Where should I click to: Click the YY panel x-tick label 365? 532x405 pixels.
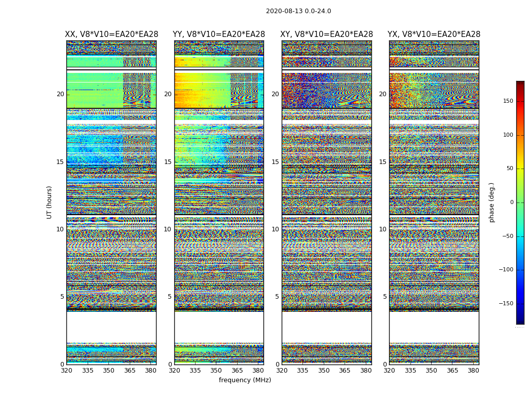(237, 371)
